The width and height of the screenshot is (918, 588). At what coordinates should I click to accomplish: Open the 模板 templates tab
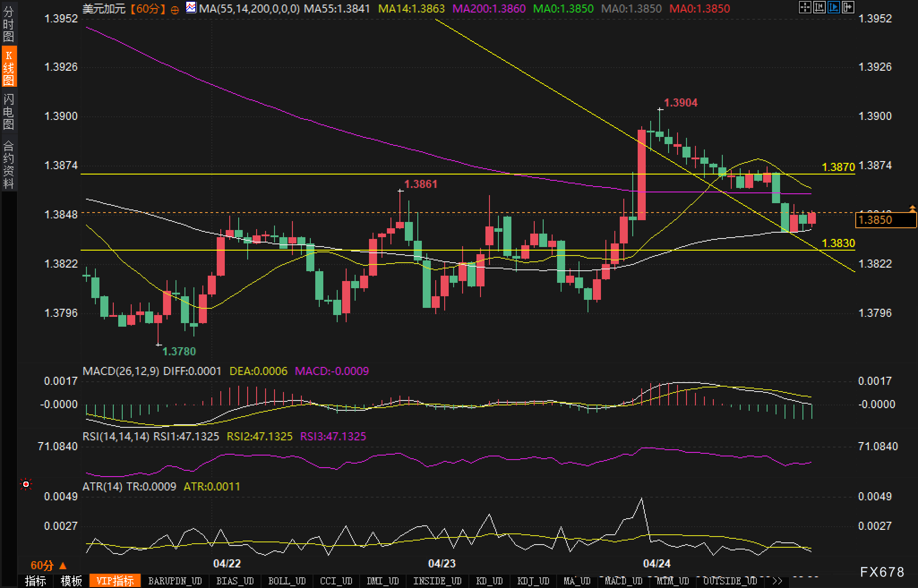point(71,581)
